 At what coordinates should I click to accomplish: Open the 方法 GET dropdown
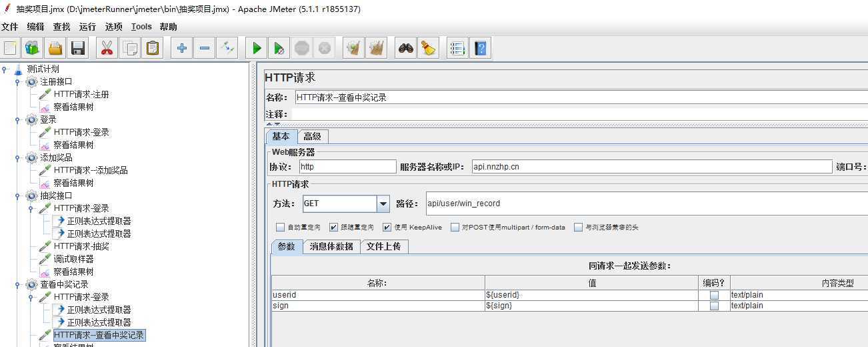click(x=383, y=204)
